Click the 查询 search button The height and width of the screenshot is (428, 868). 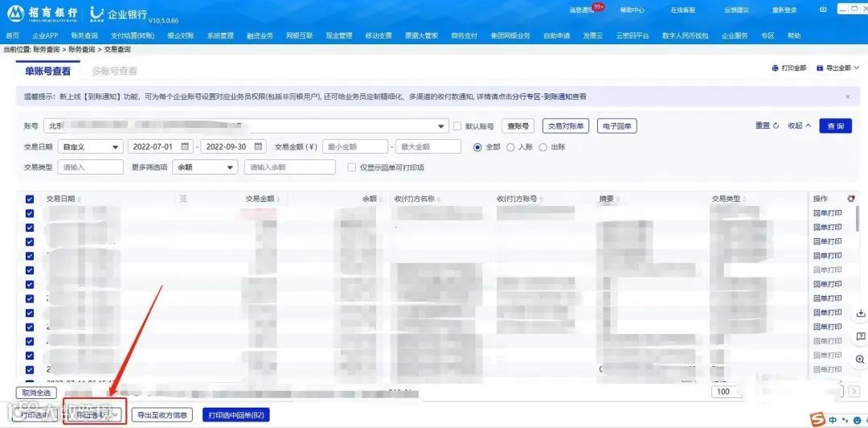pos(835,126)
